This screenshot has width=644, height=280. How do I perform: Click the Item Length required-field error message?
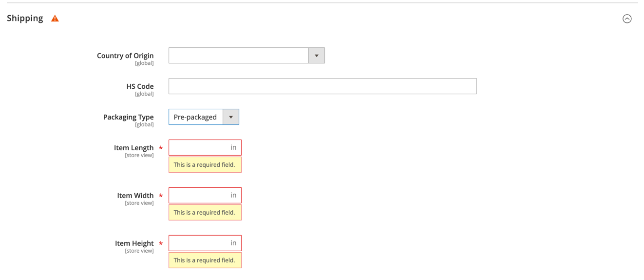point(205,165)
